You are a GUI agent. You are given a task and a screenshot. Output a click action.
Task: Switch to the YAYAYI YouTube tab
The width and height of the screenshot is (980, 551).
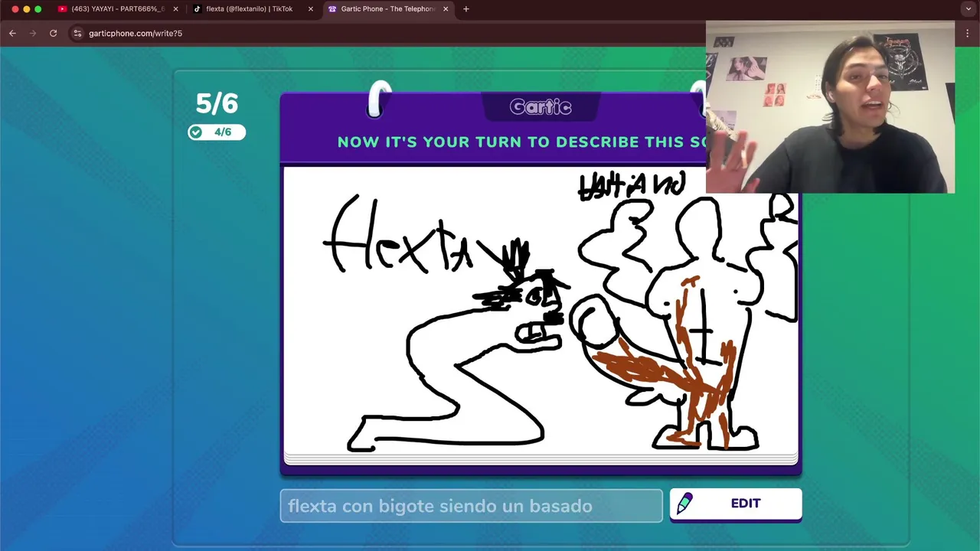(118, 9)
